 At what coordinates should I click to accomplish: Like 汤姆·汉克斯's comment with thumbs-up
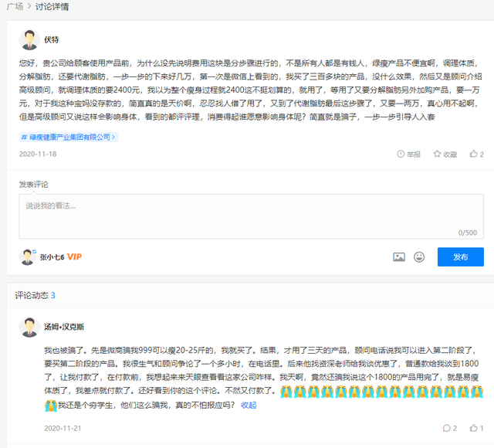pyautogui.click(x=472, y=428)
